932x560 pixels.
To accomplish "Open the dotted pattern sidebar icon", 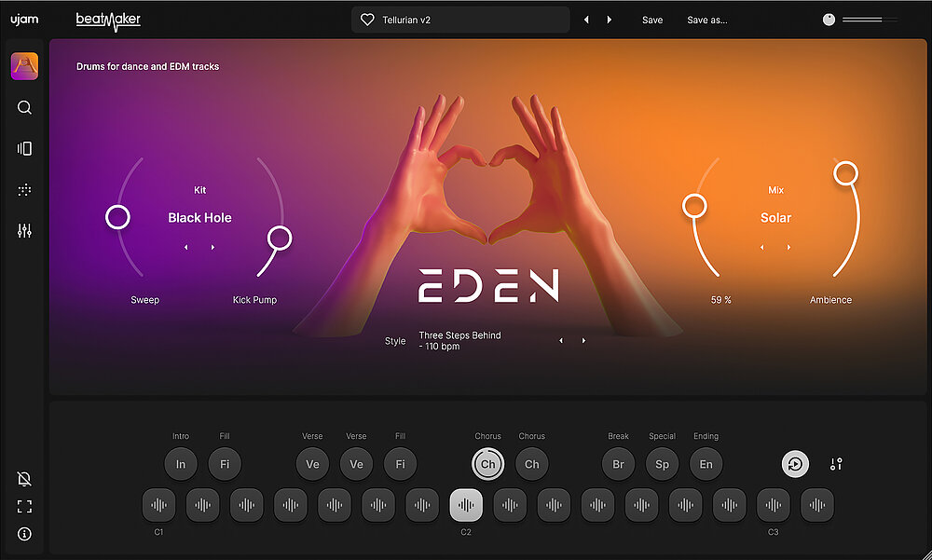I will coord(24,190).
